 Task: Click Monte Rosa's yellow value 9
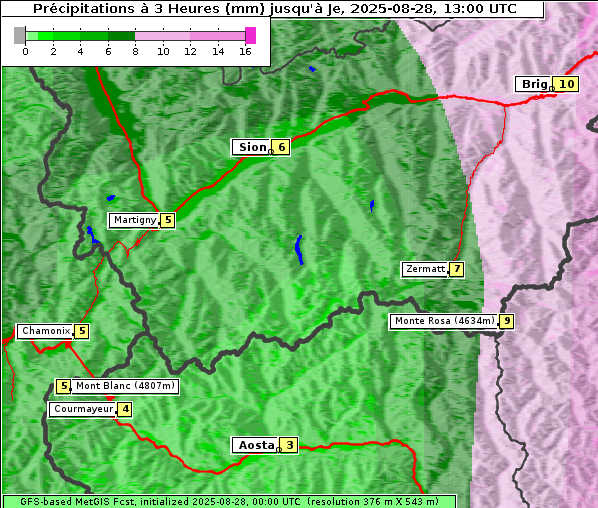(506, 321)
